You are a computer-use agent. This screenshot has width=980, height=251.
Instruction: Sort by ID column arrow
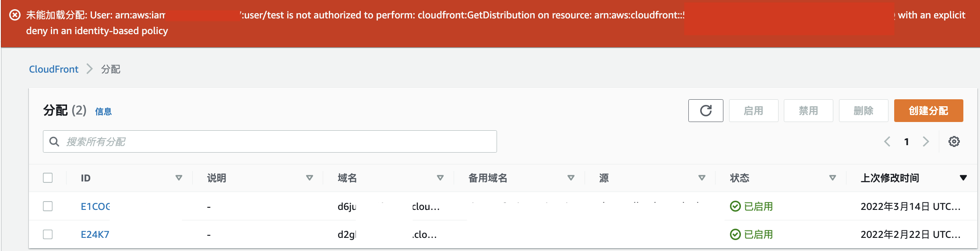pyautogui.click(x=179, y=178)
